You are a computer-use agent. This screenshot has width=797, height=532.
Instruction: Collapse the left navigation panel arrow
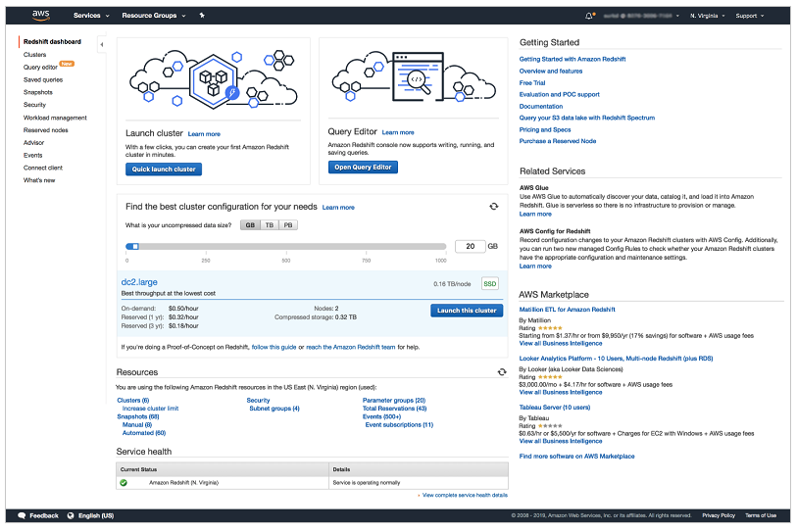102,45
